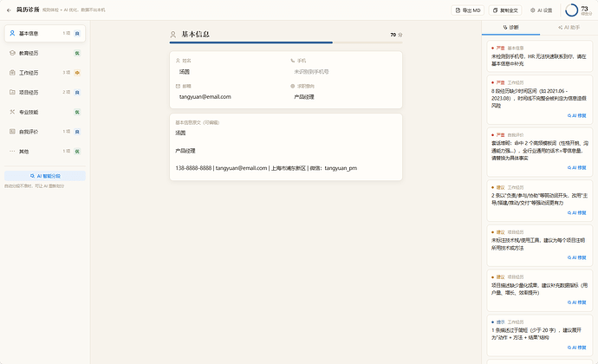
Task: Click the circular overall score ring 73
Action: (x=571, y=10)
